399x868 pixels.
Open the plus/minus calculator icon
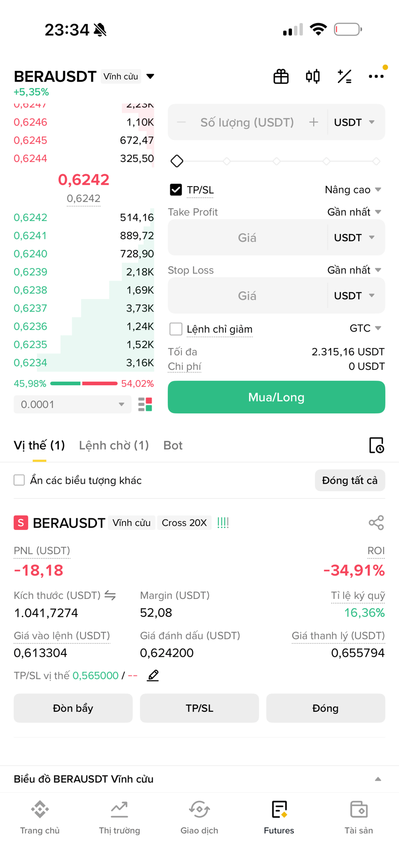pos(345,76)
